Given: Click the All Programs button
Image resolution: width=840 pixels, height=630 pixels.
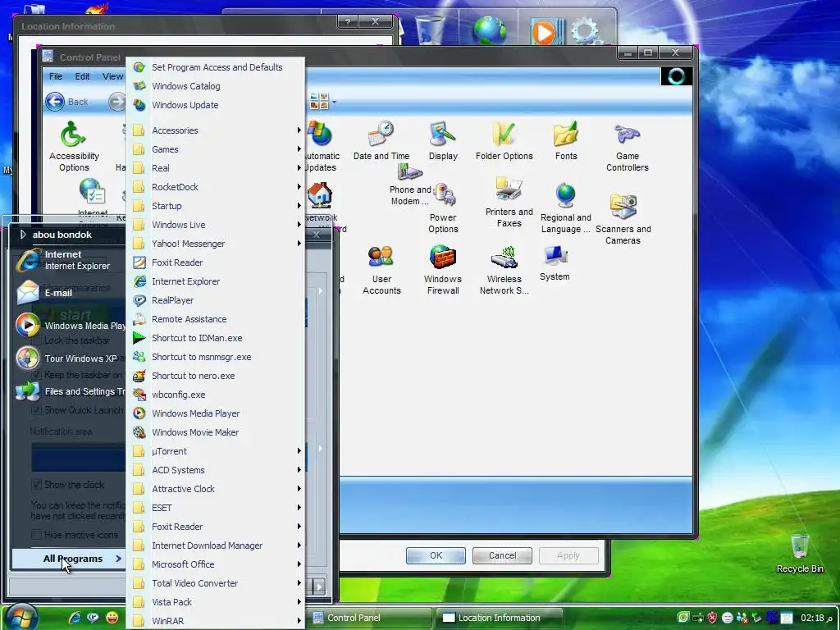Looking at the screenshot, I should (69, 559).
